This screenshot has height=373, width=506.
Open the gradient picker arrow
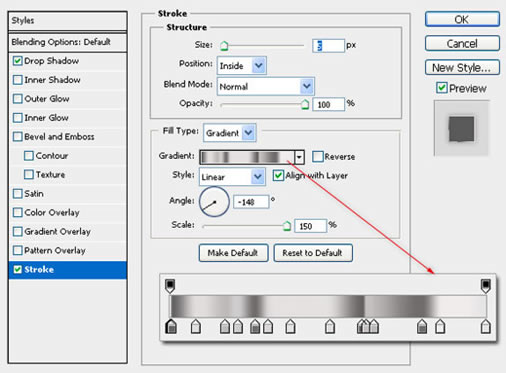[x=299, y=157]
